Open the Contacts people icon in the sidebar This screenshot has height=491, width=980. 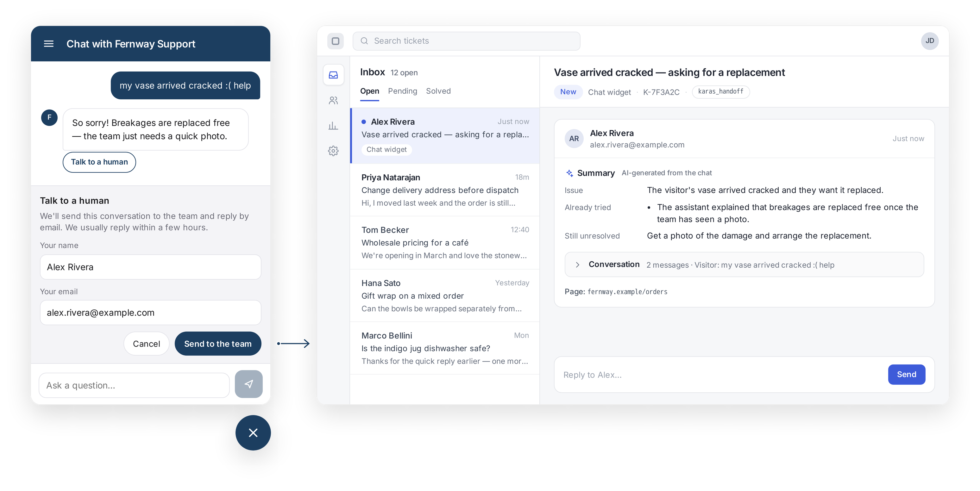pos(334,100)
